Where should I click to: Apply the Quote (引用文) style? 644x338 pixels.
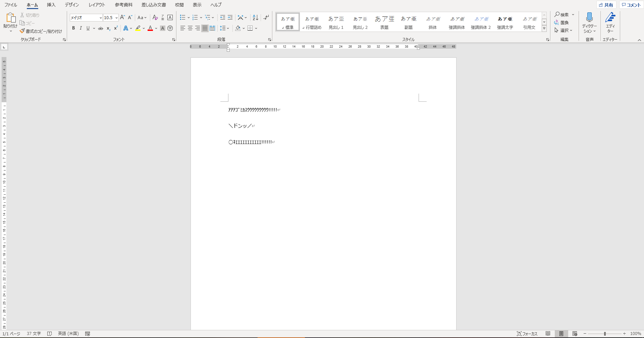529,22
